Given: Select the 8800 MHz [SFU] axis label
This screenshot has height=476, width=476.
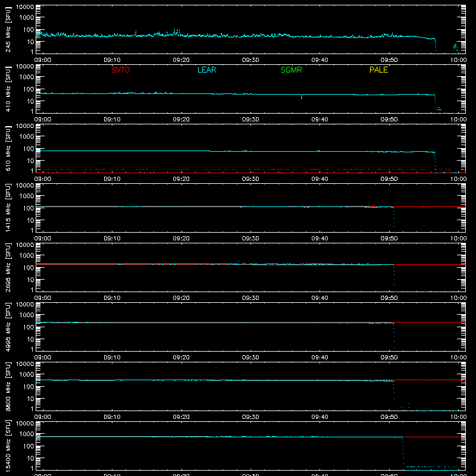Looking at the screenshot, I should pyautogui.click(x=8, y=386).
